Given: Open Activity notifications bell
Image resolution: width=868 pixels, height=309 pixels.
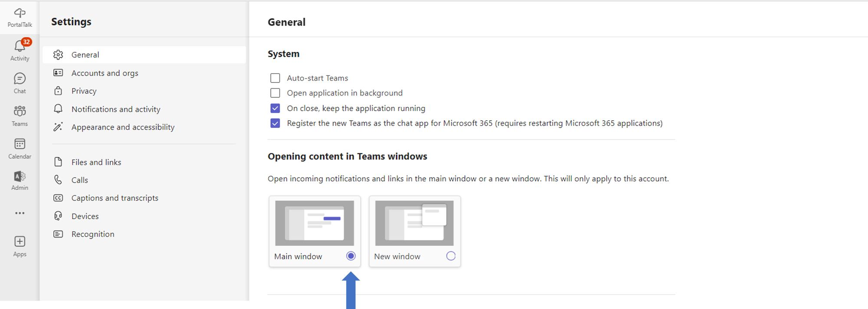Looking at the screenshot, I should pyautogui.click(x=20, y=50).
